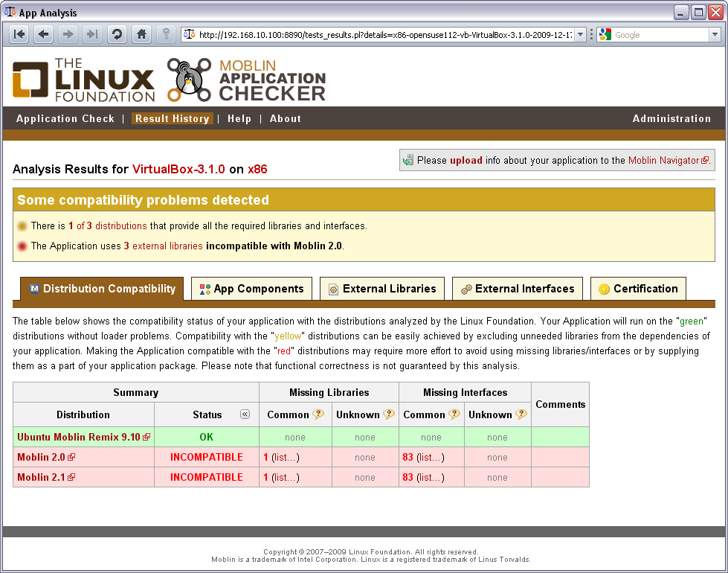Click the site icon in the address bar
This screenshot has width=728, height=573.
(x=189, y=34)
